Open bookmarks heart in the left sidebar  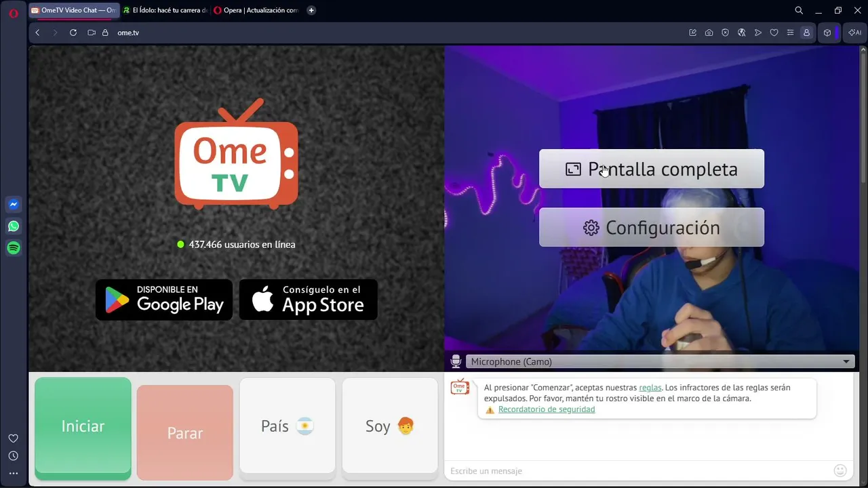pyautogui.click(x=14, y=439)
